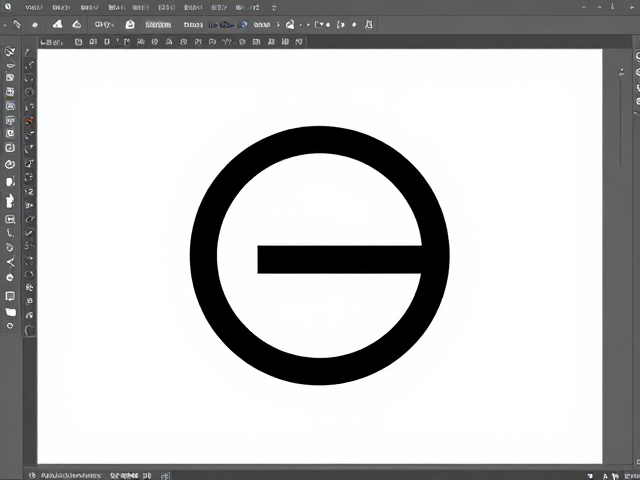
Task: Click the white folder icon in left toolbar
Action: [x=10, y=312]
